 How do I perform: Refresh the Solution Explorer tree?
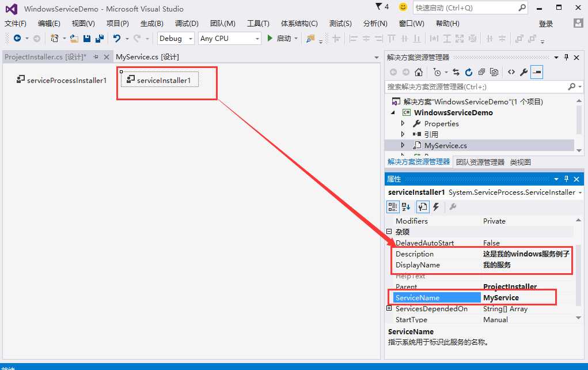coord(469,72)
